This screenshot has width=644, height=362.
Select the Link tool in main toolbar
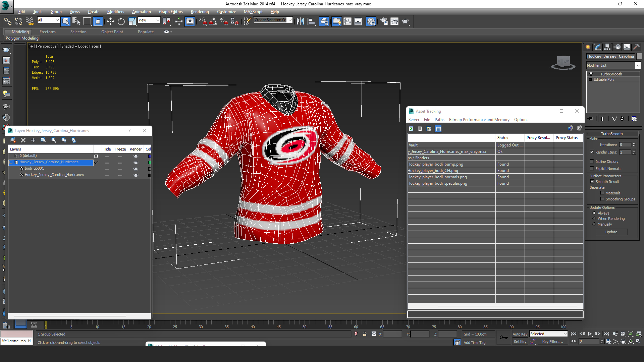click(7, 21)
